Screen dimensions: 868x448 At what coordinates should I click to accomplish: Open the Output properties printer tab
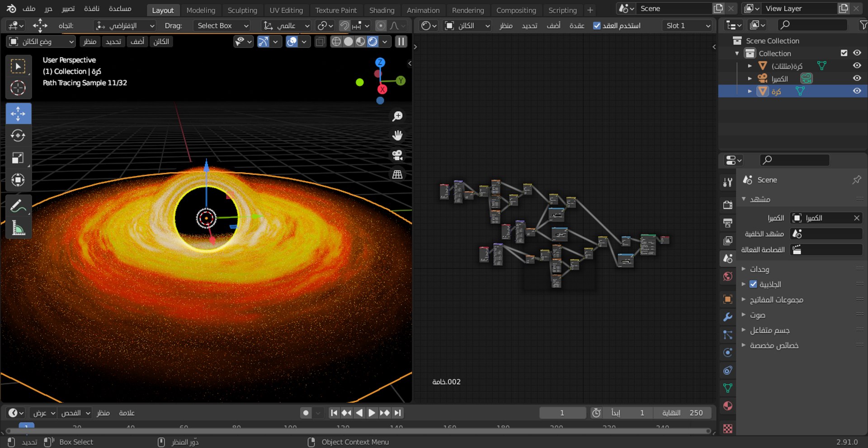tap(727, 223)
